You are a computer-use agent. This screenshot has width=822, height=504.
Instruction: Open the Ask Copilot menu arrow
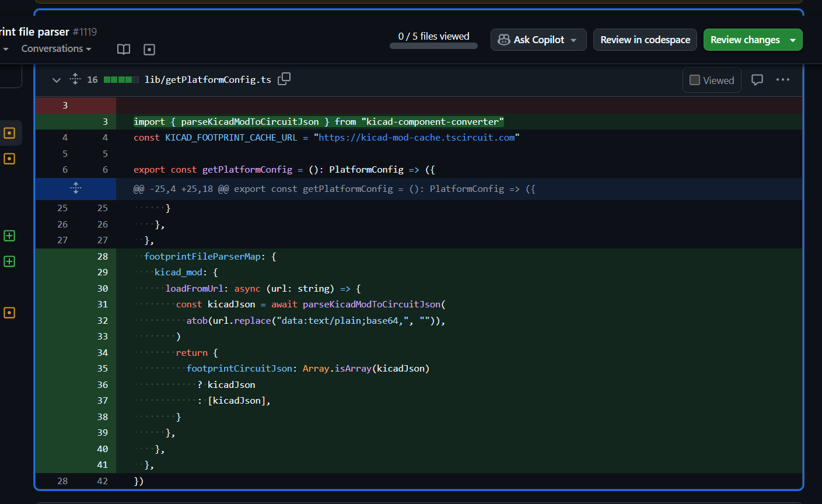pyautogui.click(x=573, y=40)
